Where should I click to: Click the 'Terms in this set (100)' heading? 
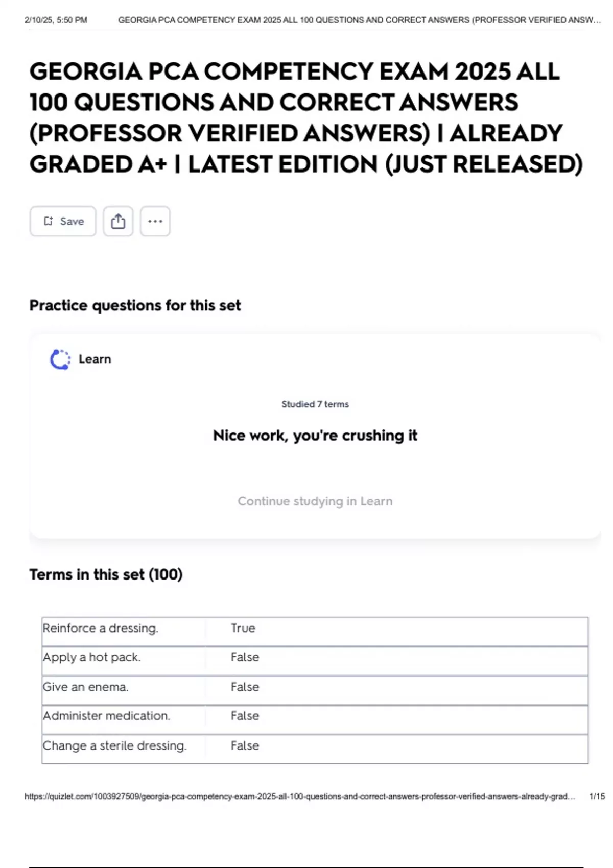point(106,574)
